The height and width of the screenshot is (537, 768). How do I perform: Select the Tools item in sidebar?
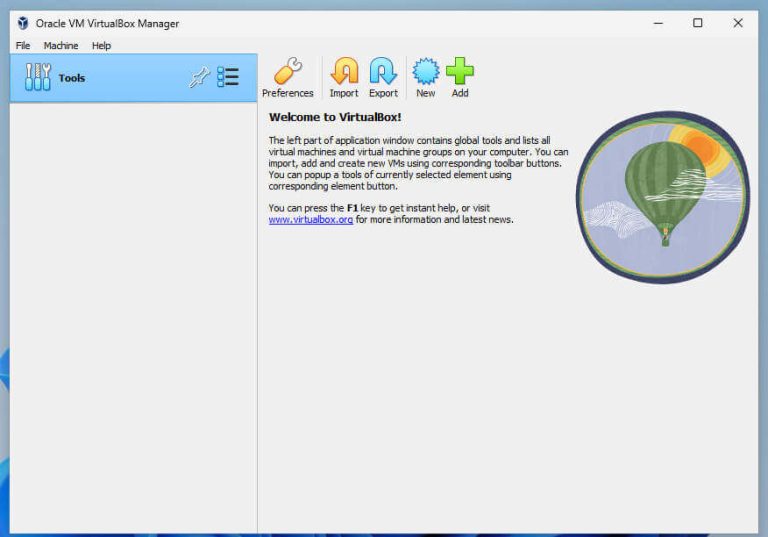coord(133,78)
